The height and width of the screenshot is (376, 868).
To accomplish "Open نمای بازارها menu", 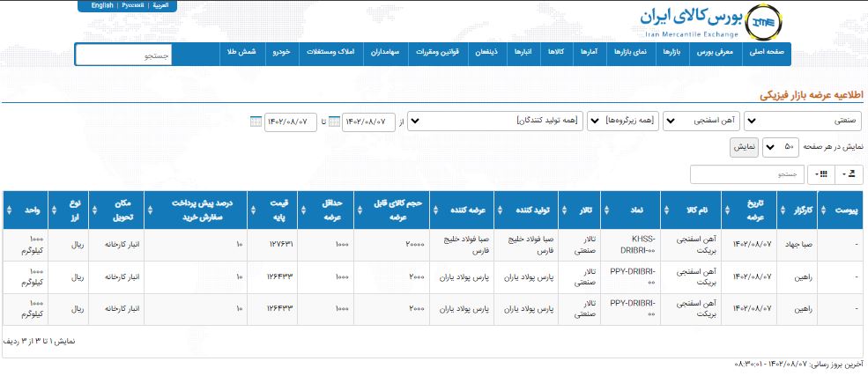I will coord(631,51).
